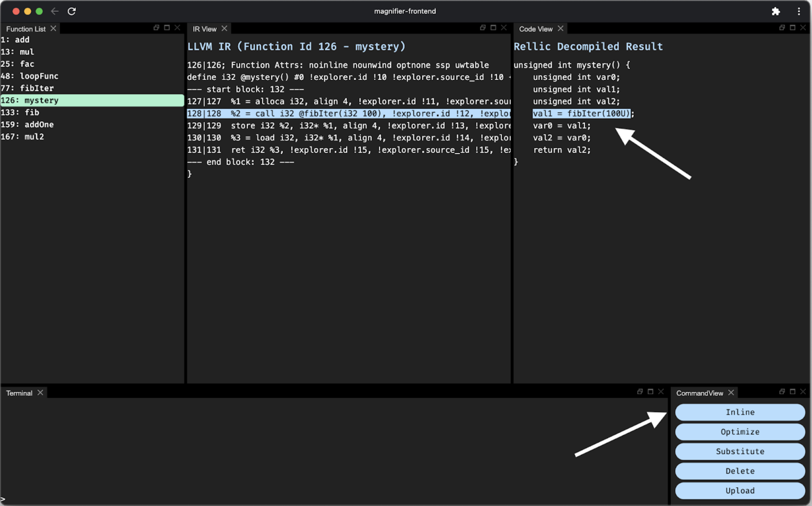Viewport: 812px width, 506px height.
Task: Click the browser back arrow icon
Action: pos(55,11)
